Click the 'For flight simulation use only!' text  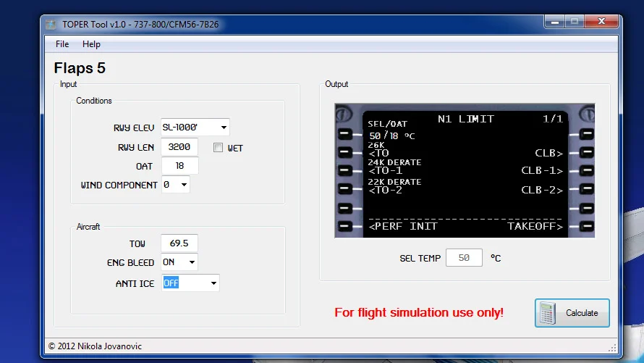point(419,313)
